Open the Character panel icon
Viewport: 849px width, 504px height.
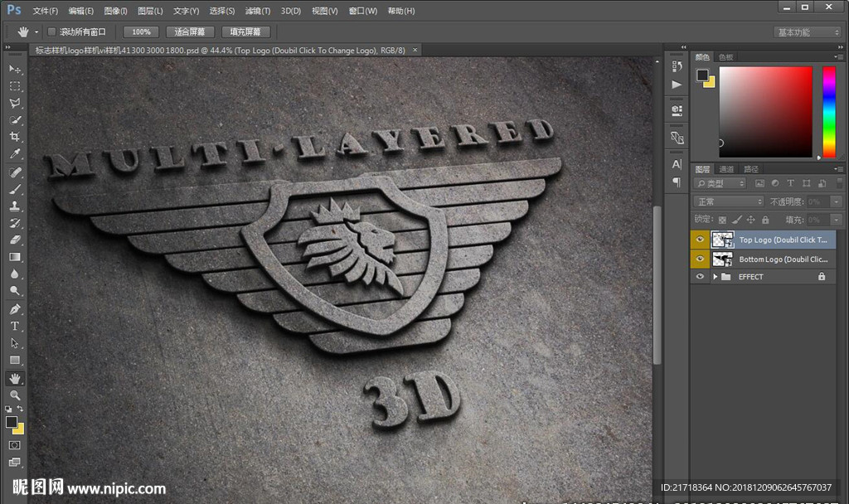coord(677,164)
